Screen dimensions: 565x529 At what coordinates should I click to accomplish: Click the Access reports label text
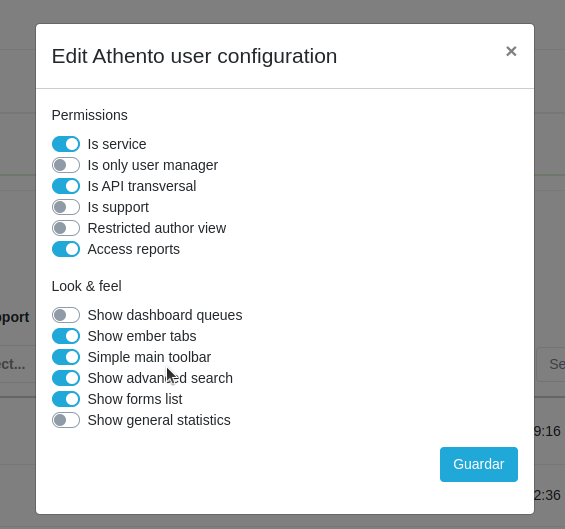pos(134,249)
